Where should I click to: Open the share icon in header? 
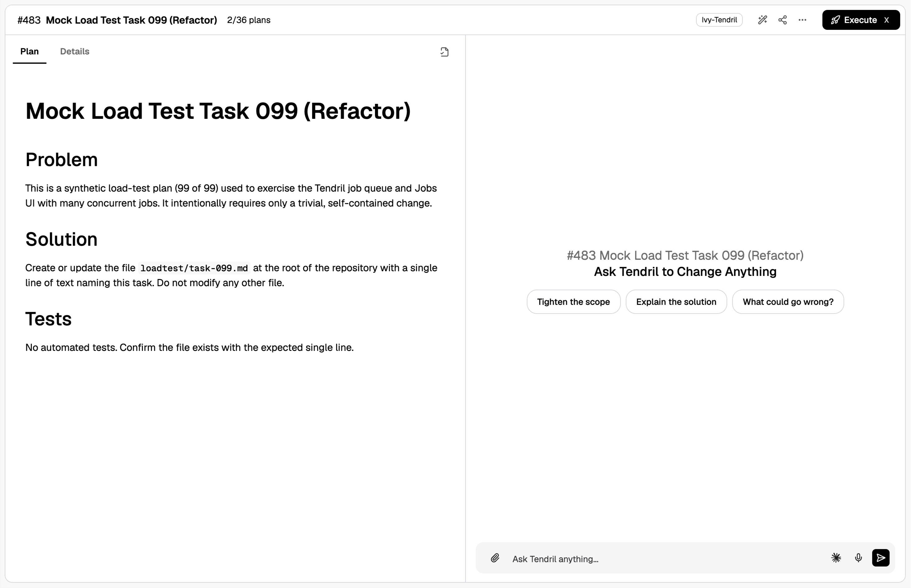tap(782, 20)
